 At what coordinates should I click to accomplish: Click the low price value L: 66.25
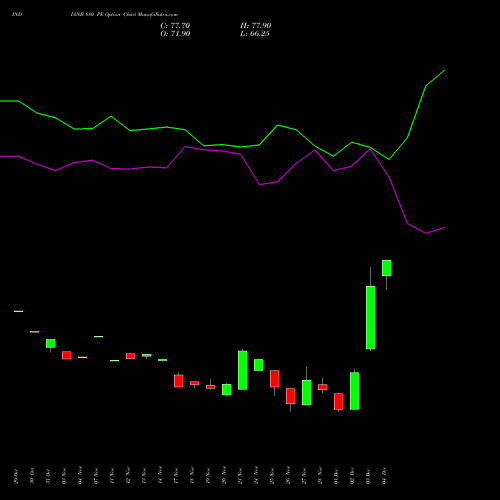pos(255,34)
